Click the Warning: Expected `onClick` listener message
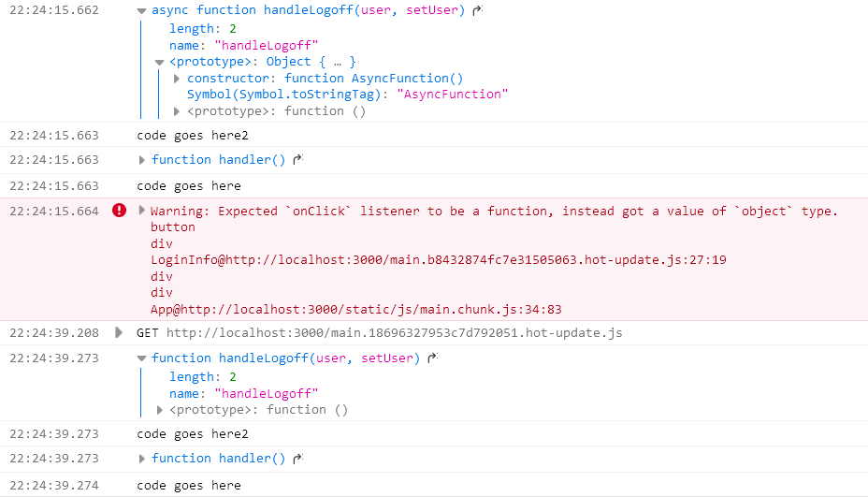 tap(495, 212)
